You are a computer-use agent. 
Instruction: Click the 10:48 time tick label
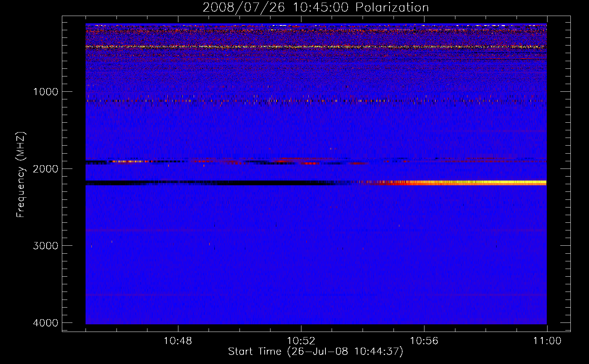pyautogui.click(x=178, y=341)
